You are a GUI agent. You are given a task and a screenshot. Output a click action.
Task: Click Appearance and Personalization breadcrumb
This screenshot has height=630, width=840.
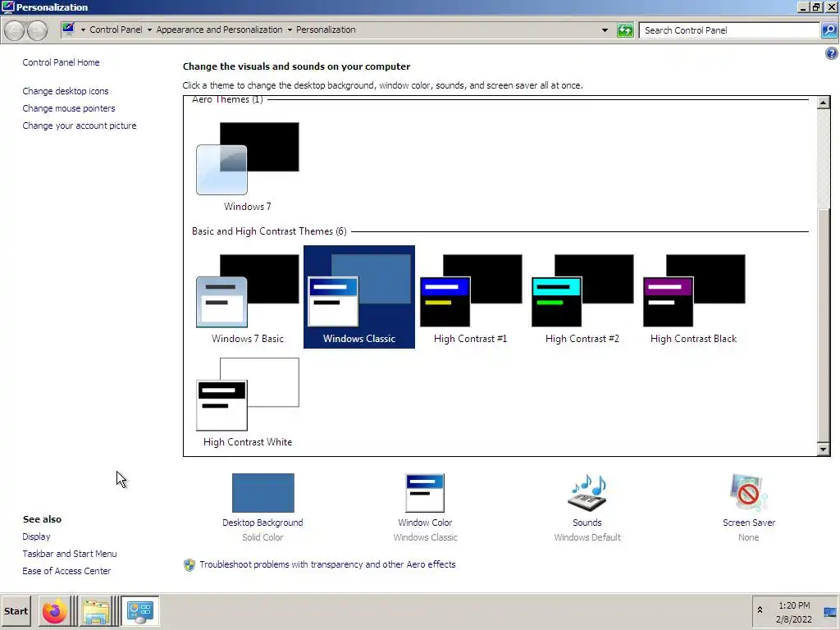coord(219,30)
